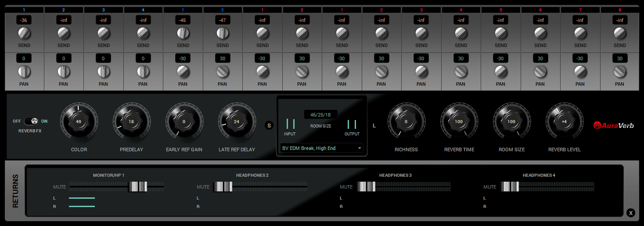This screenshot has width=644, height=226.
Task: Click the Early Ref Gain knob
Action: coord(184,122)
